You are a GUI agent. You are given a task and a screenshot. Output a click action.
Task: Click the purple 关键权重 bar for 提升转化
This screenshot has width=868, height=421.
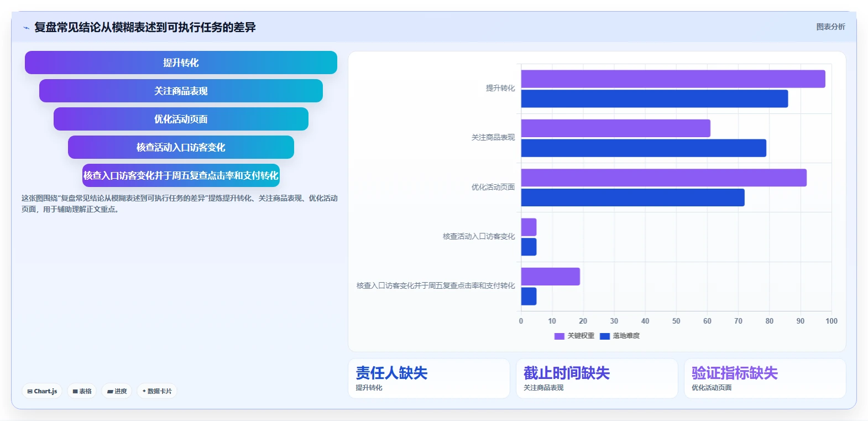pyautogui.click(x=673, y=79)
